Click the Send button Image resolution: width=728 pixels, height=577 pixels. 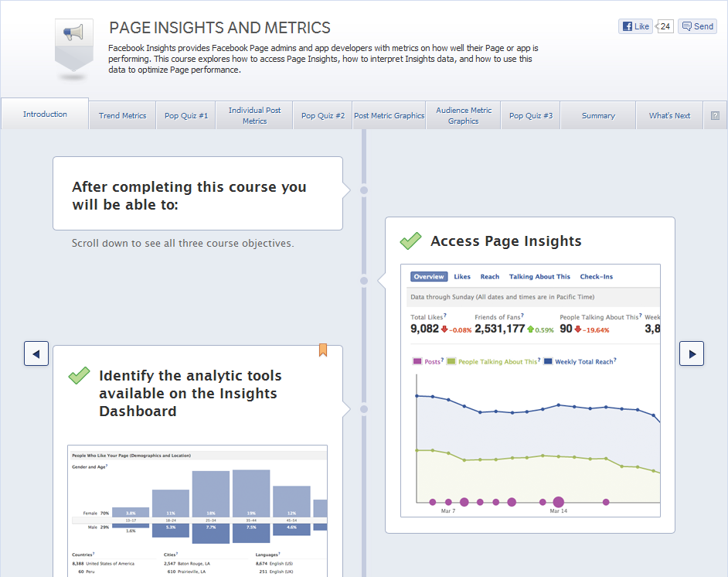pyautogui.click(x=697, y=26)
